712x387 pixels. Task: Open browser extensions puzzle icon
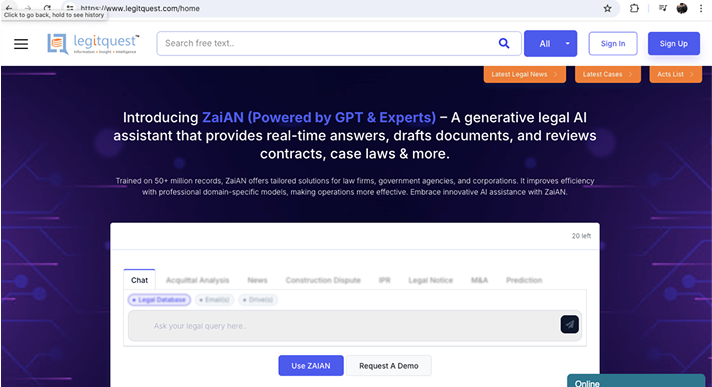pyautogui.click(x=634, y=8)
